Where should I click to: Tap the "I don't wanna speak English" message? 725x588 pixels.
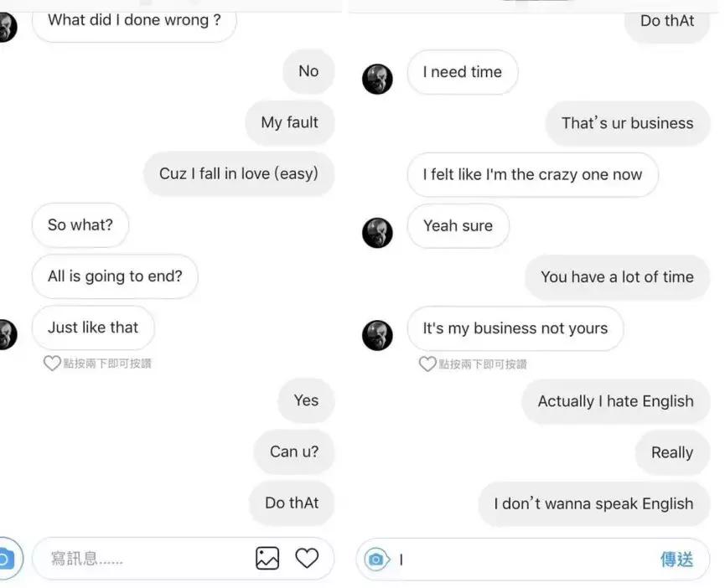tap(593, 504)
